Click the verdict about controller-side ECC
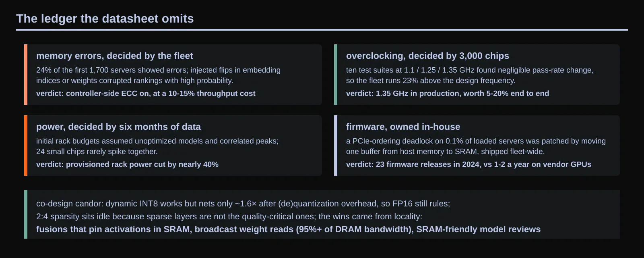 [x=146, y=94]
